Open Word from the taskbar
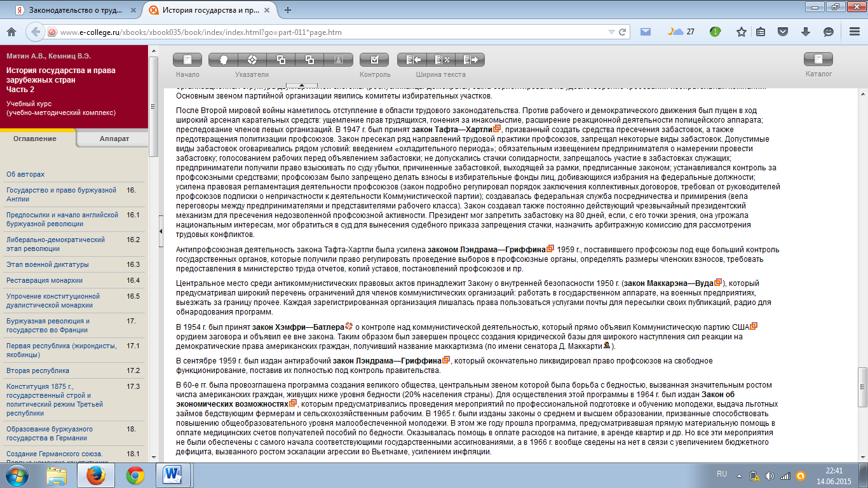868x488 pixels. [x=173, y=475]
